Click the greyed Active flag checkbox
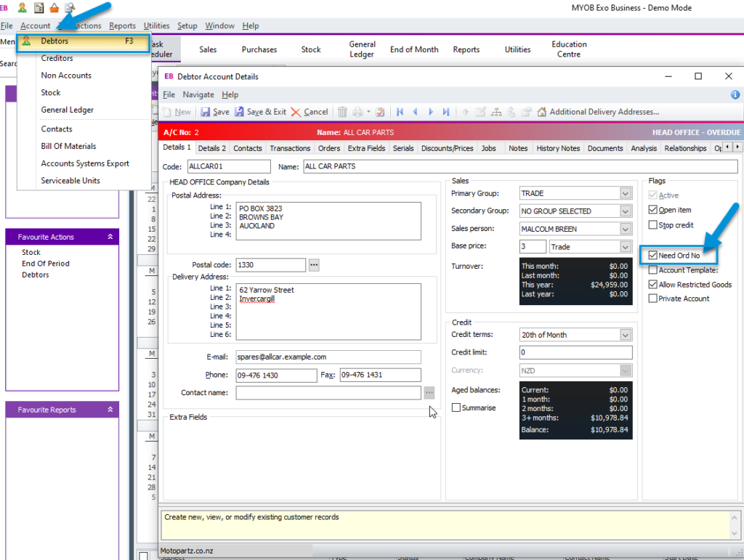 click(x=653, y=195)
